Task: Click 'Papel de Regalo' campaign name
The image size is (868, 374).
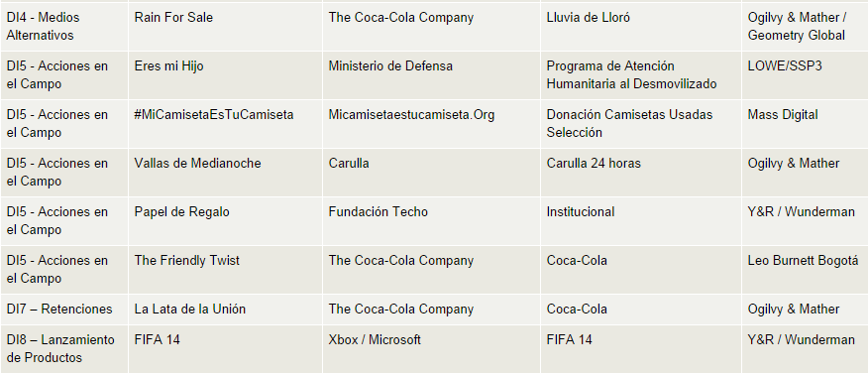Action: coord(181,212)
